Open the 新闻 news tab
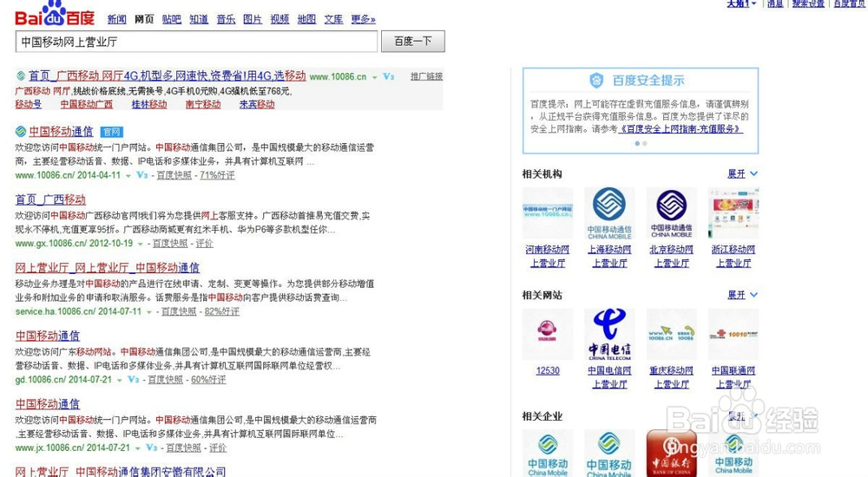This screenshot has height=477, width=868. coord(117,19)
